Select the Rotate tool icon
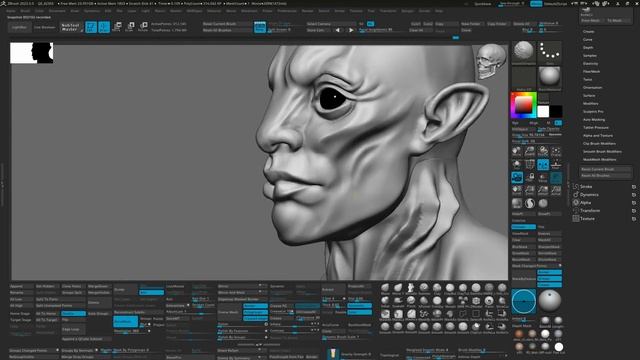Image resolution: width=640 pixels, height=360 pixels. pyautogui.click(x=143, y=27)
